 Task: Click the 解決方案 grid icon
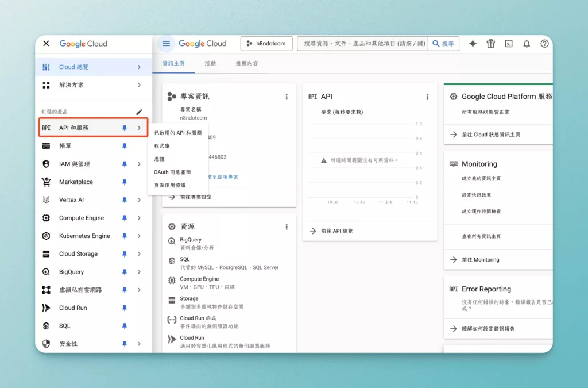(x=46, y=85)
